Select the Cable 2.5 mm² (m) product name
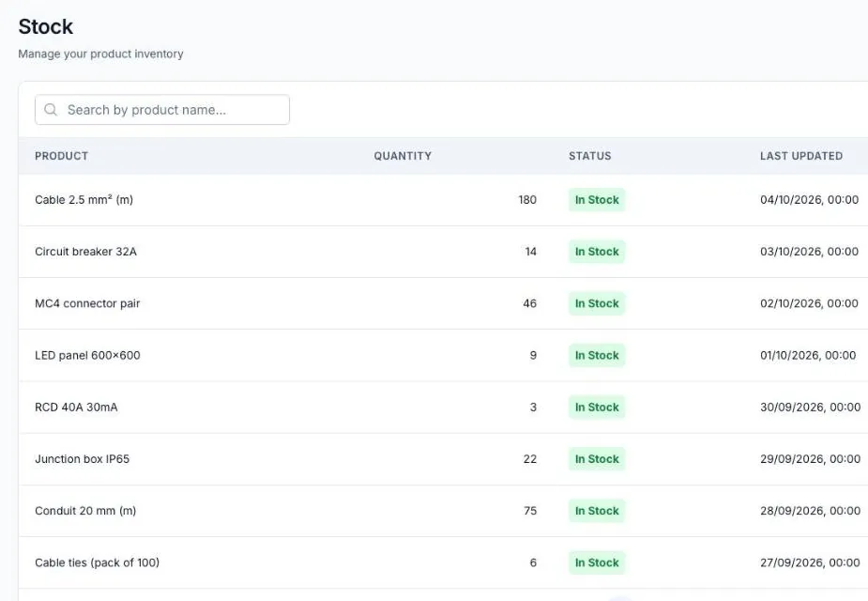This screenshot has height=601, width=868. click(x=84, y=200)
